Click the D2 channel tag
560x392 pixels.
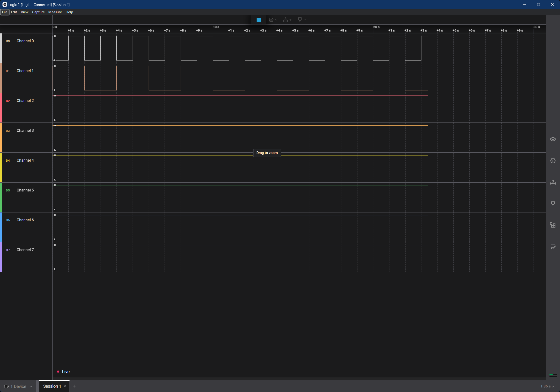[x=8, y=101]
